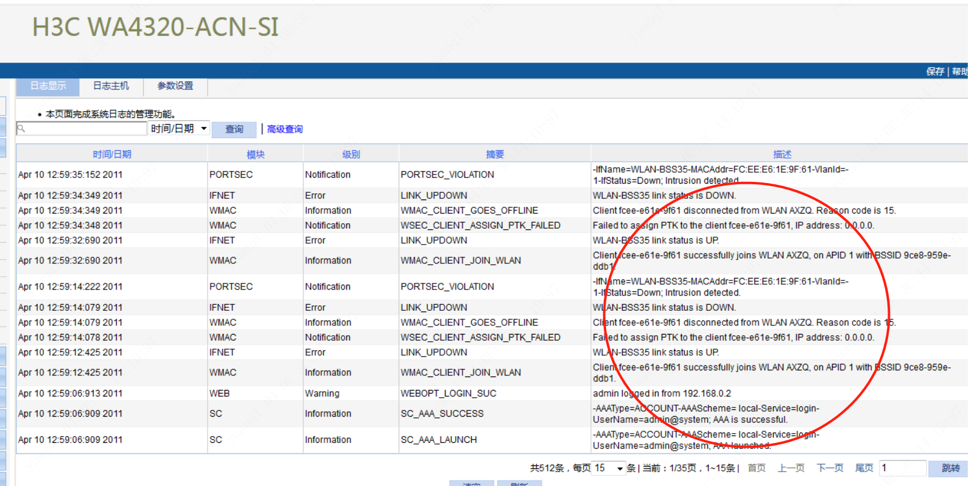This screenshot has width=980, height=486.
Task: Go to the 参数设置 tab
Action: [175, 86]
